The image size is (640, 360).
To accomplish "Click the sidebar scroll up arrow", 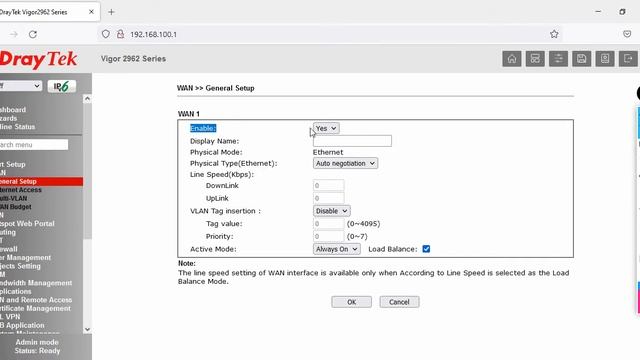I will click(87, 99).
